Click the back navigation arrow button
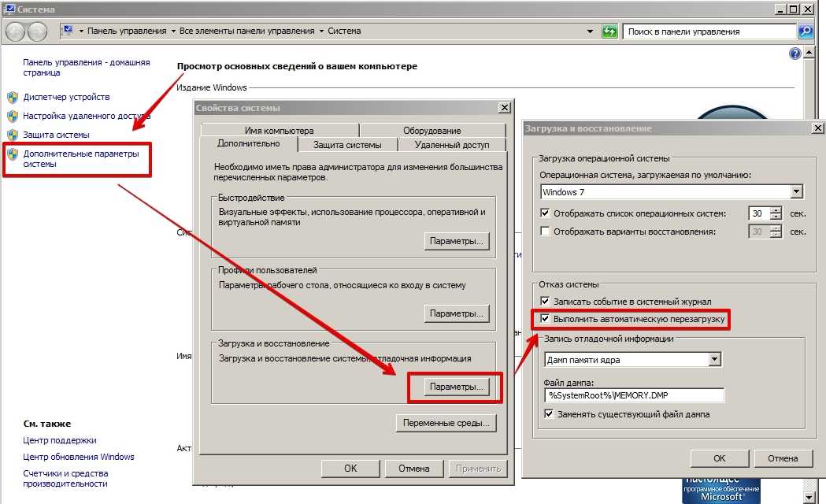Screen dimensions: 826x504 click(15, 31)
